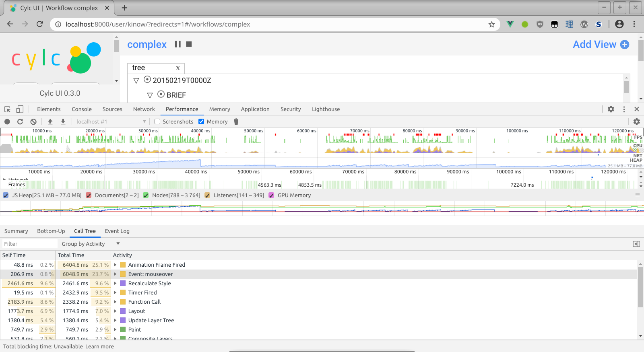The image size is (644, 352).
Task: Click the Add View label
Action: 594,44
